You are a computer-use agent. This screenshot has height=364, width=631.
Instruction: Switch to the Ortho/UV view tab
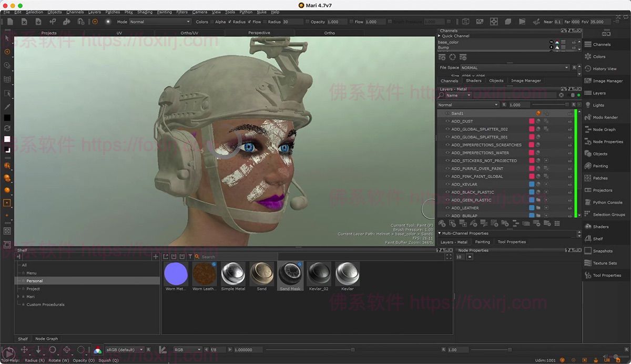189,33
